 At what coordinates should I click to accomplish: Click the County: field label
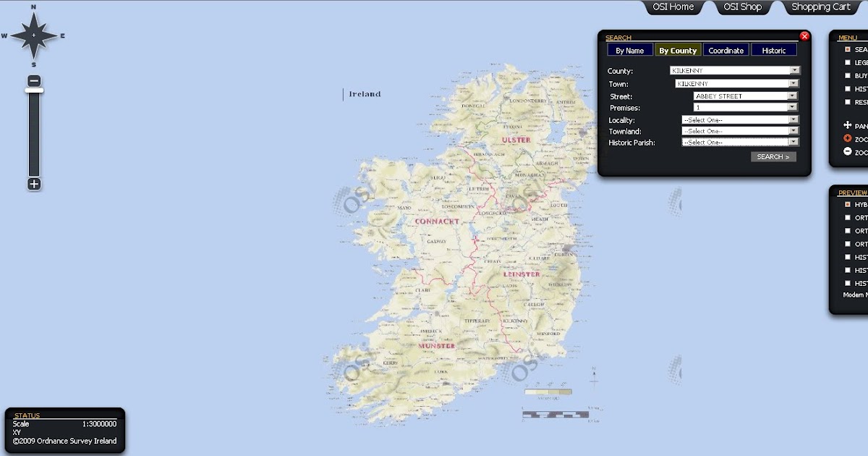pos(620,71)
